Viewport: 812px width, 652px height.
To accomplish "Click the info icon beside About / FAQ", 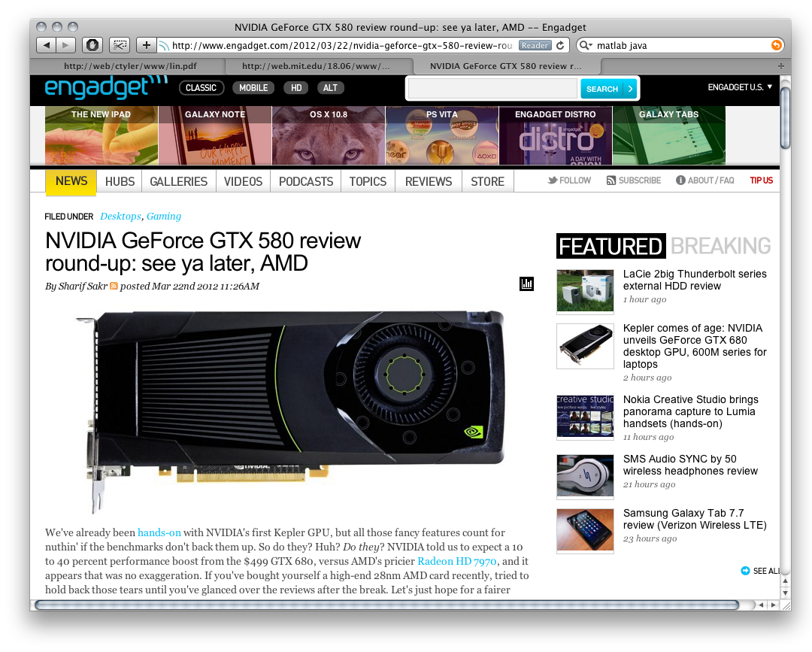I will click(x=680, y=180).
